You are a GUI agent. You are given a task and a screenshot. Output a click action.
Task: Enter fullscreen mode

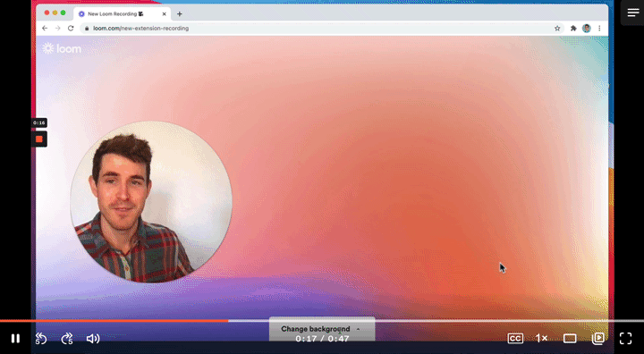click(x=625, y=339)
